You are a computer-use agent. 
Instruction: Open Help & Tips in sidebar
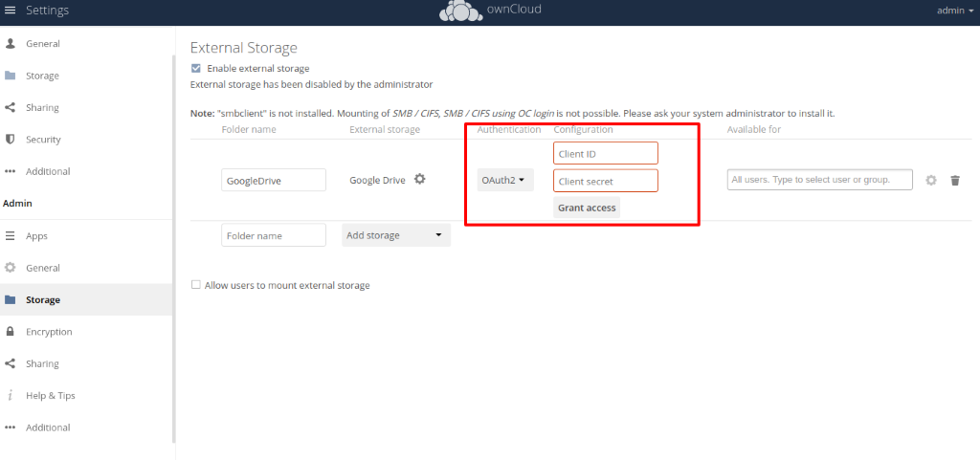pos(50,396)
